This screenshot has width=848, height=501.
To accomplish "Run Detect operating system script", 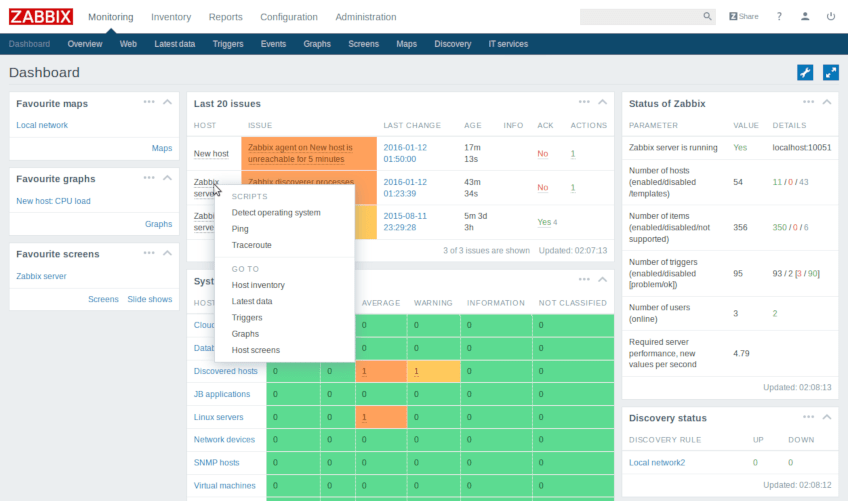I will (x=276, y=213).
